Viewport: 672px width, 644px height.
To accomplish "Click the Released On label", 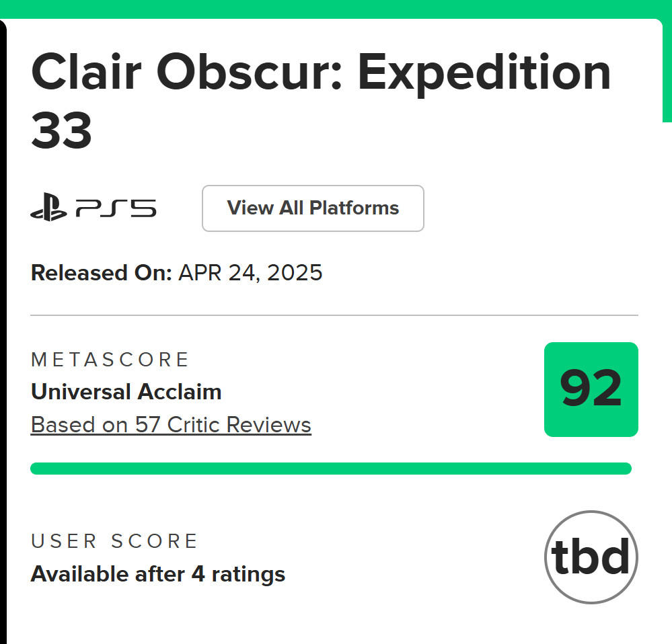I will [x=102, y=272].
